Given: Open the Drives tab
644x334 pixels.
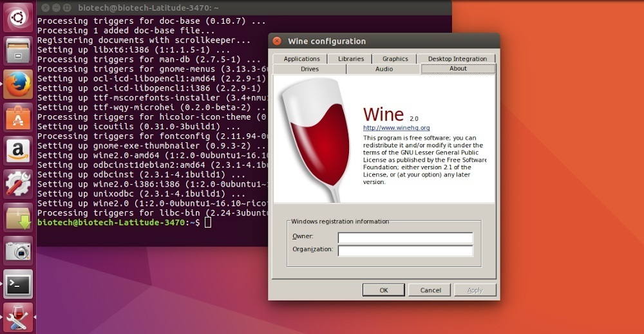Looking at the screenshot, I should click(310, 69).
